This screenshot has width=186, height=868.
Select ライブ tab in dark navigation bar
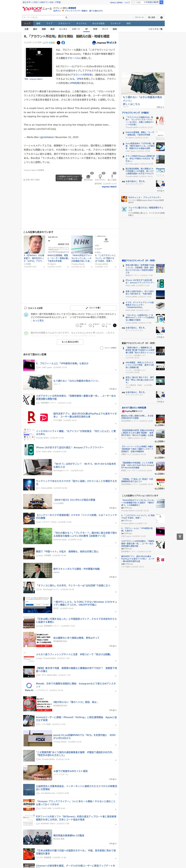[x=49, y=23]
